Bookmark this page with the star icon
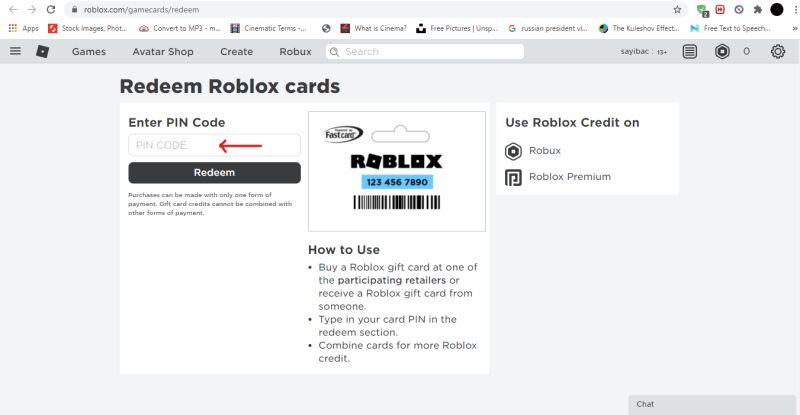Viewport: 800px width, 415px height. coord(677,10)
